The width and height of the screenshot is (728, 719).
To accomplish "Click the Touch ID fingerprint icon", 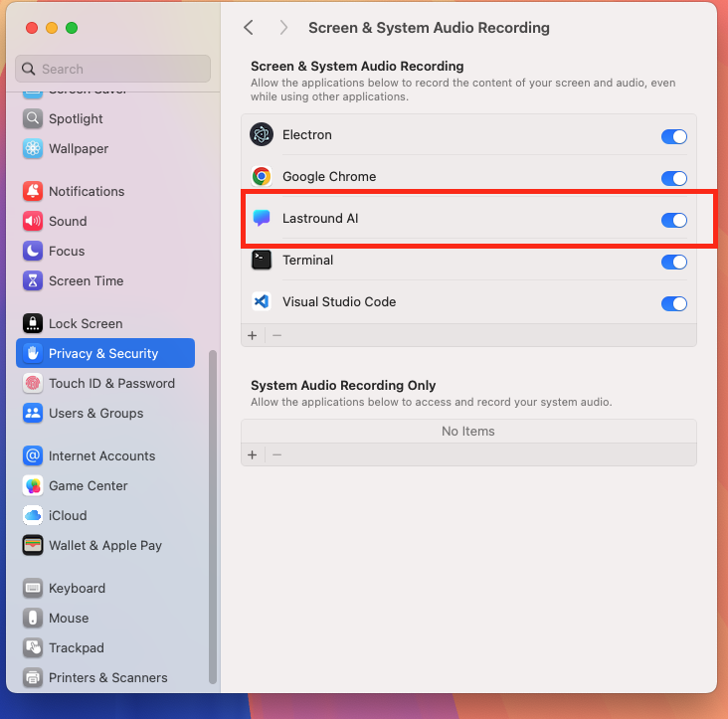I will (x=33, y=384).
